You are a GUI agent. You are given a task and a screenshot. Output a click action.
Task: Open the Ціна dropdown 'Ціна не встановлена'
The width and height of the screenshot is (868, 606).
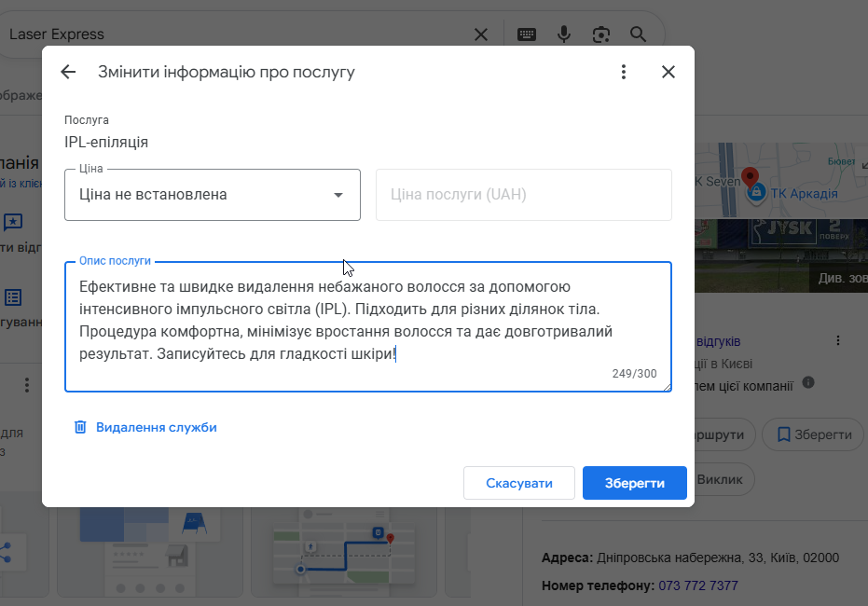click(x=213, y=195)
